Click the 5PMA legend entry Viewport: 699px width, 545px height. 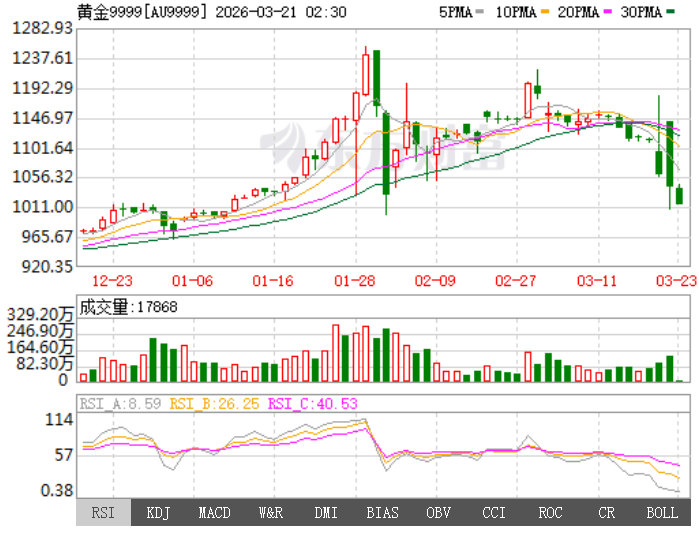459,12
